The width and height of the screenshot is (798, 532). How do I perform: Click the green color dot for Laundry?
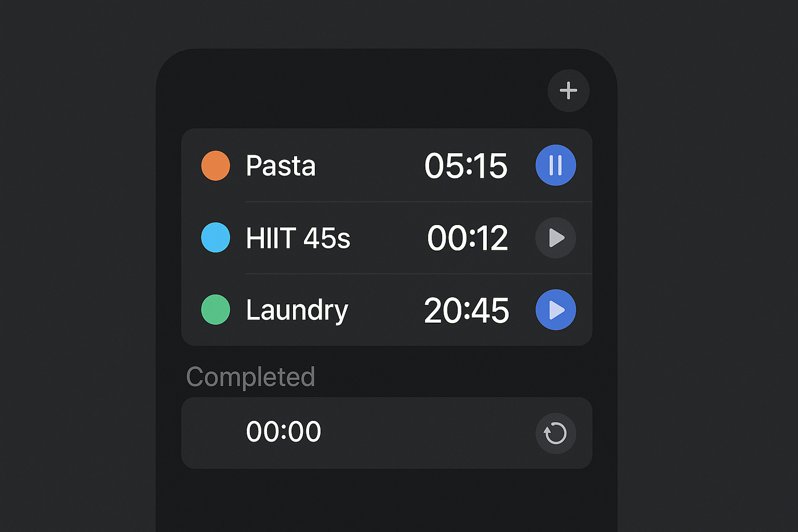216,310
